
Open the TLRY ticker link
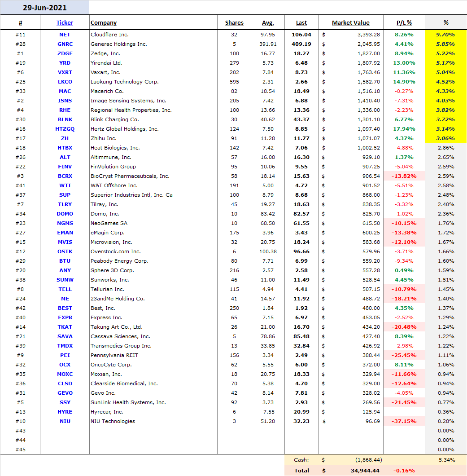tap(65, 204)
